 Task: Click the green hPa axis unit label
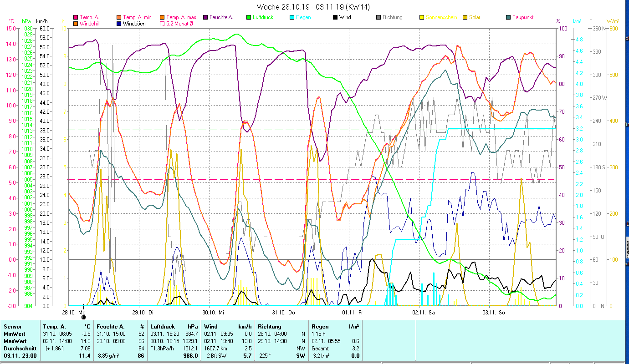(x=26, y=21)
